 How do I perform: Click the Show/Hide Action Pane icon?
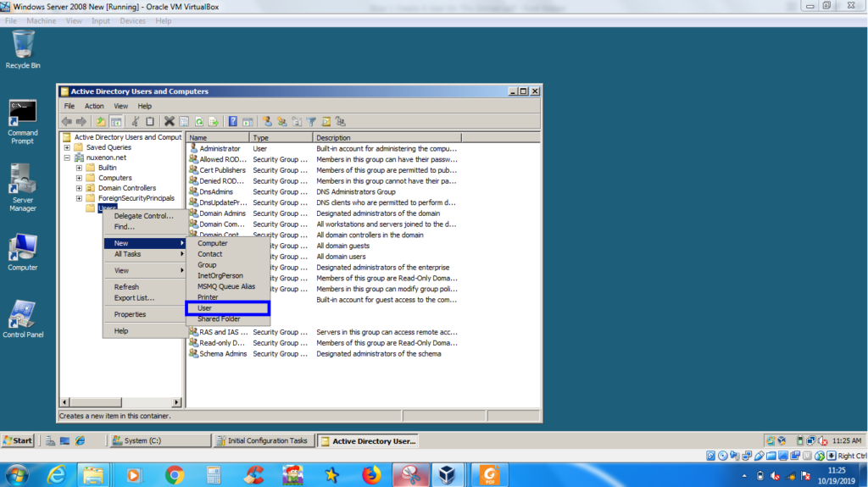click(248, 122)
